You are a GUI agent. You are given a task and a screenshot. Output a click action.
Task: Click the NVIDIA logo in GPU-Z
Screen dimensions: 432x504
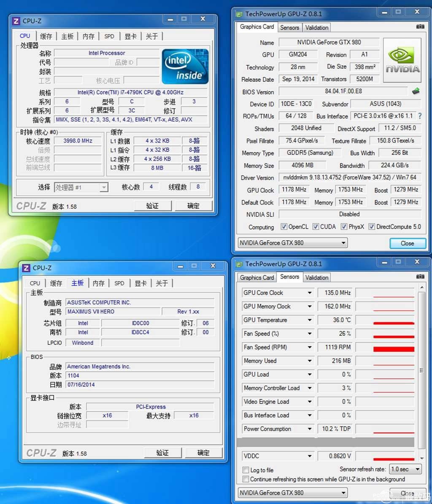pos(402,60)
